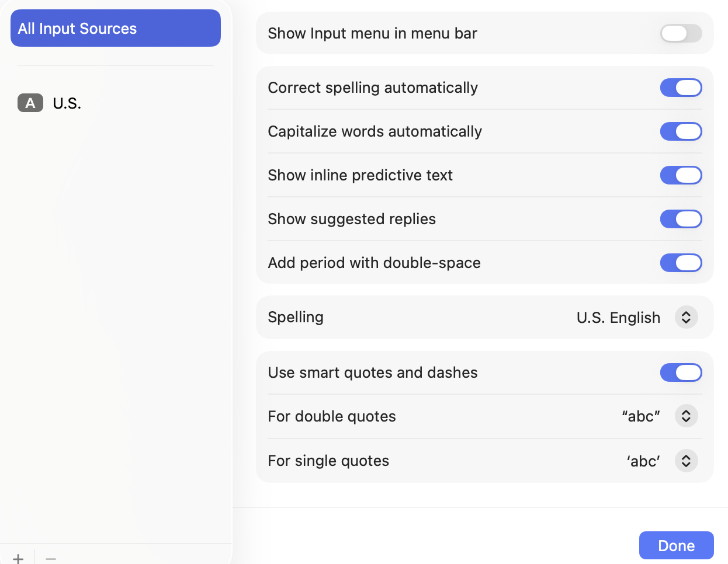
Task: Disable Show suggested replies switch
Action: coord(681,219)
